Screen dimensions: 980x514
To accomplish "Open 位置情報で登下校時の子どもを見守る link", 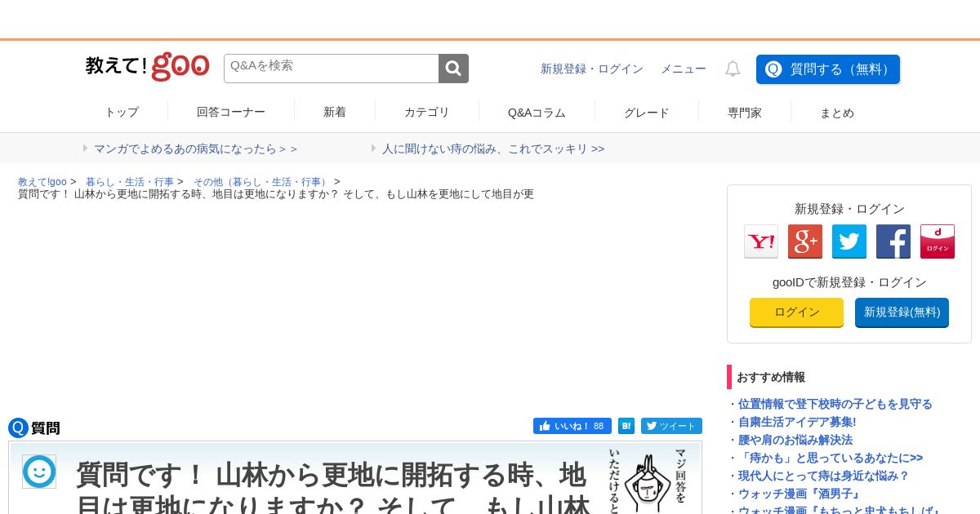I will tap(835, 404).
